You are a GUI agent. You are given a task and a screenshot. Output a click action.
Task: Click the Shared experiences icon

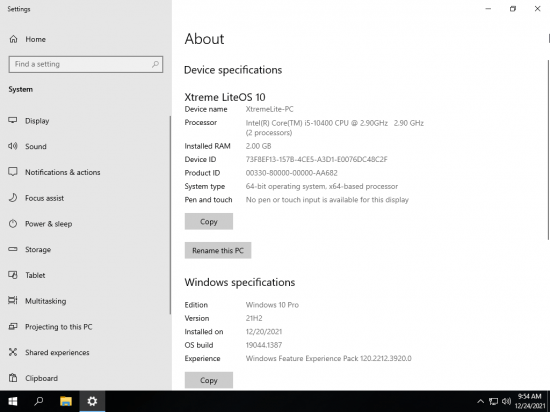[x=13, y=352]
